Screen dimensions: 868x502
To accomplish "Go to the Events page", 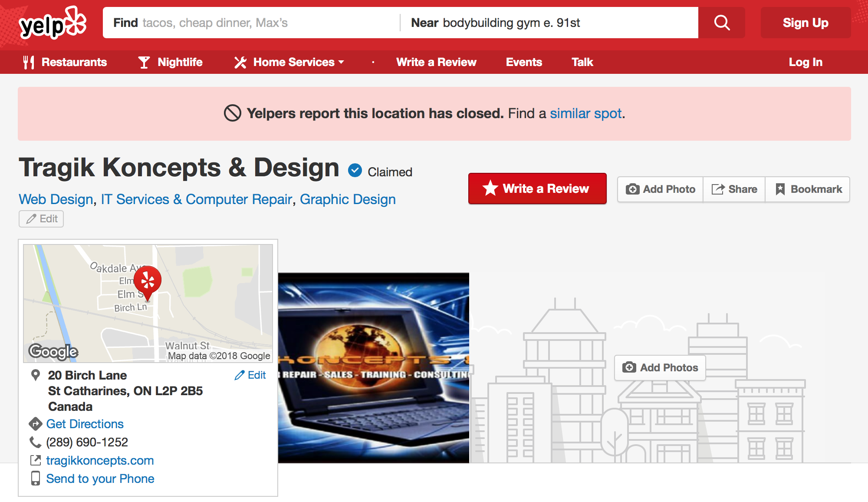I will point(524,62).
